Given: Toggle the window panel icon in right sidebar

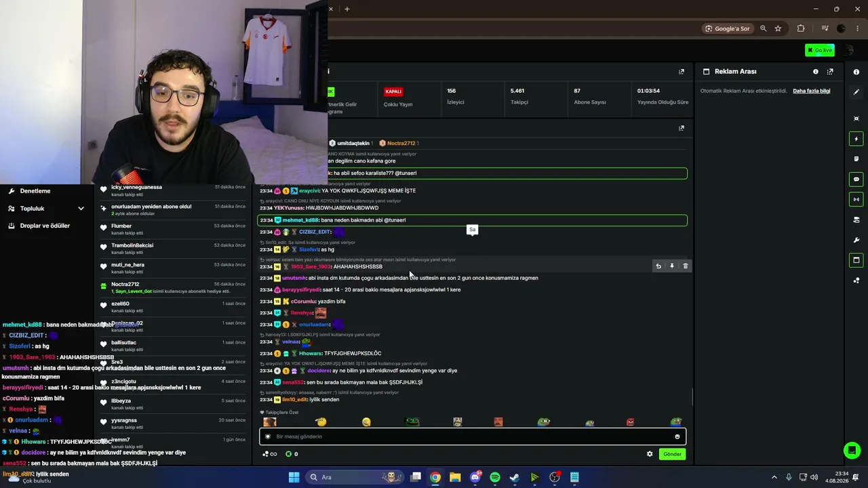Looking at the screenshot, I should [x=856, y=260].
